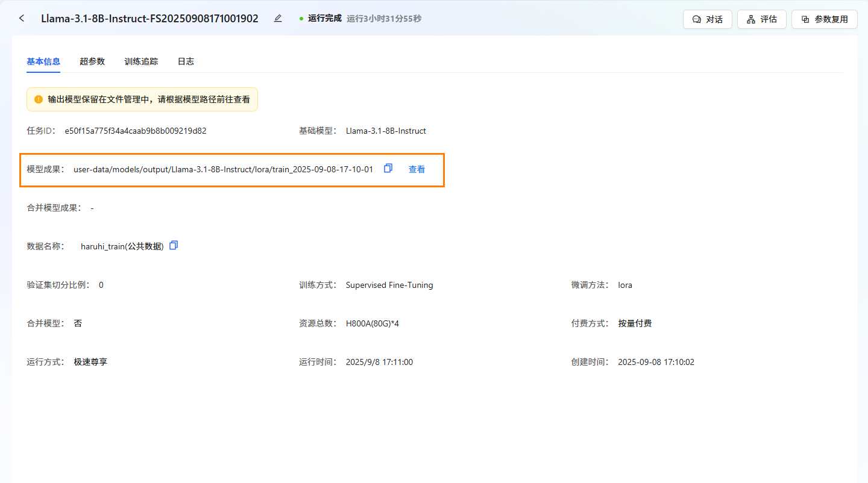The width and height of the screenshot is (868, 483).
Task: Click the pencil icon to rename task
Action: [x=278, y=19]
